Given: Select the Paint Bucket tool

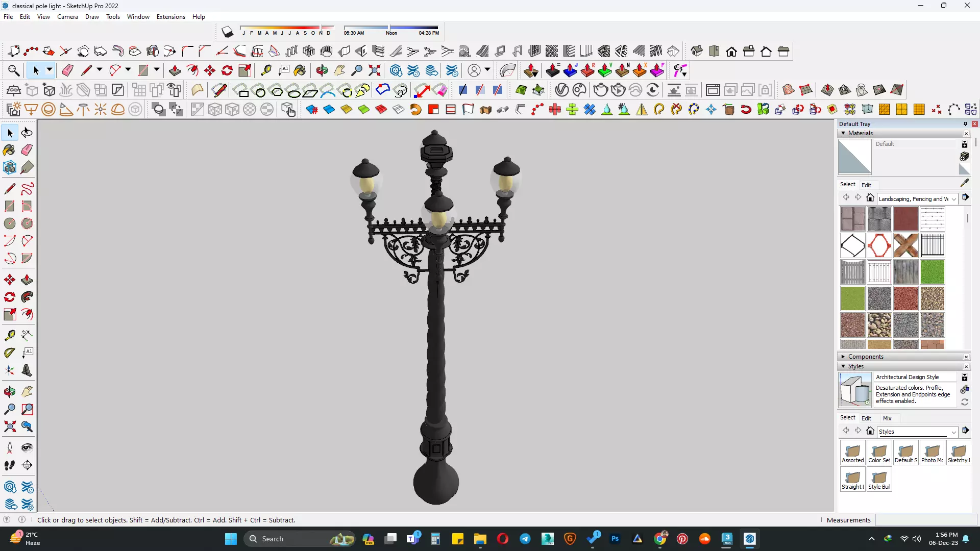Looking at the screenshot, I should [10, 150].
